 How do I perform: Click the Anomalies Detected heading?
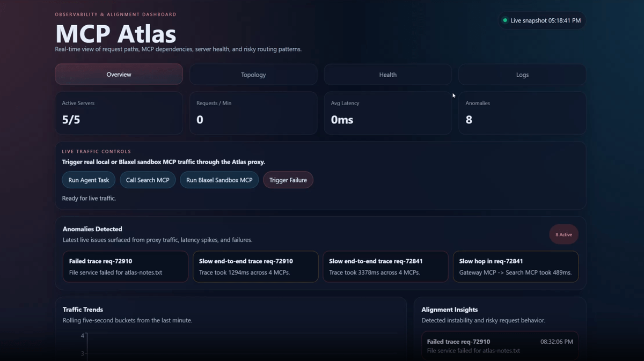tap(92, 229)
